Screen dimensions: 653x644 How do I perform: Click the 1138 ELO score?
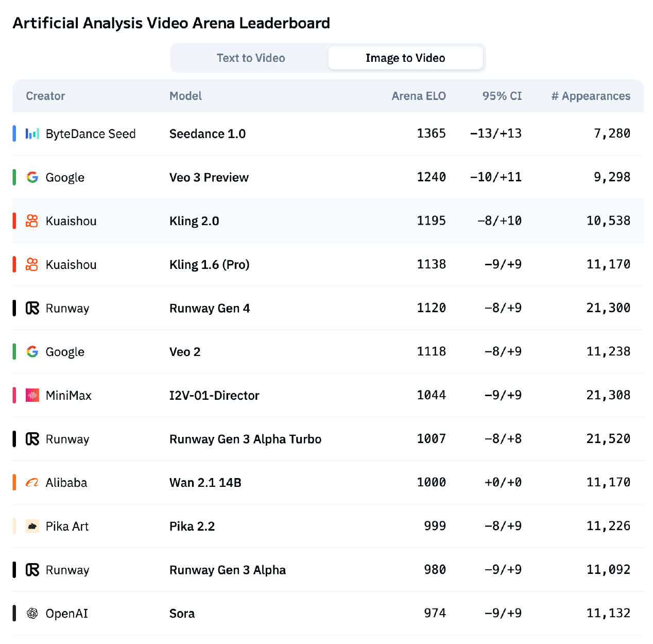tap(432, 264)
